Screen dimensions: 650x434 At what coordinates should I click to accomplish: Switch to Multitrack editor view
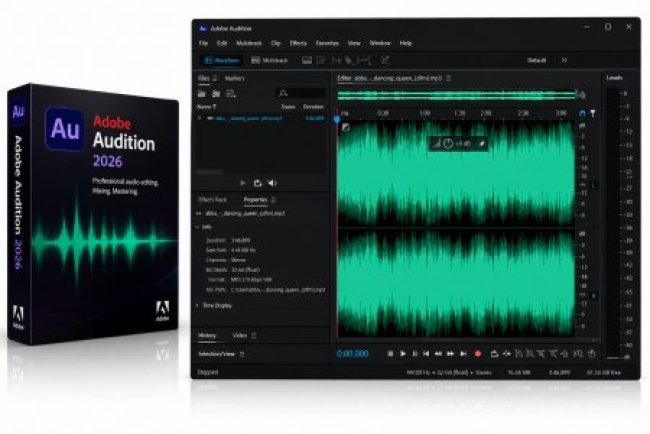269,61
